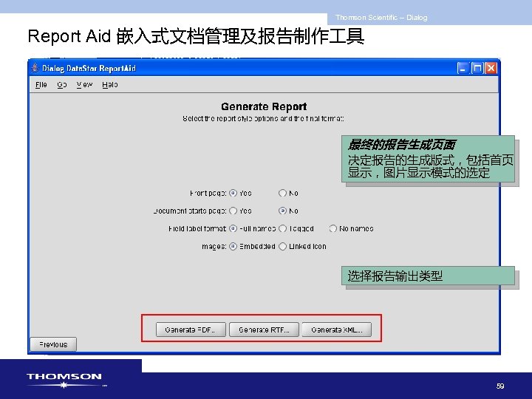Click the Front page label
This screenshot has width=532, height=399.
208,193
